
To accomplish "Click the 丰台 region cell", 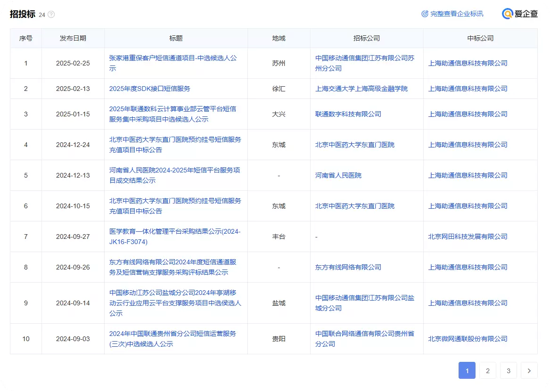I will tap(279, 237).
